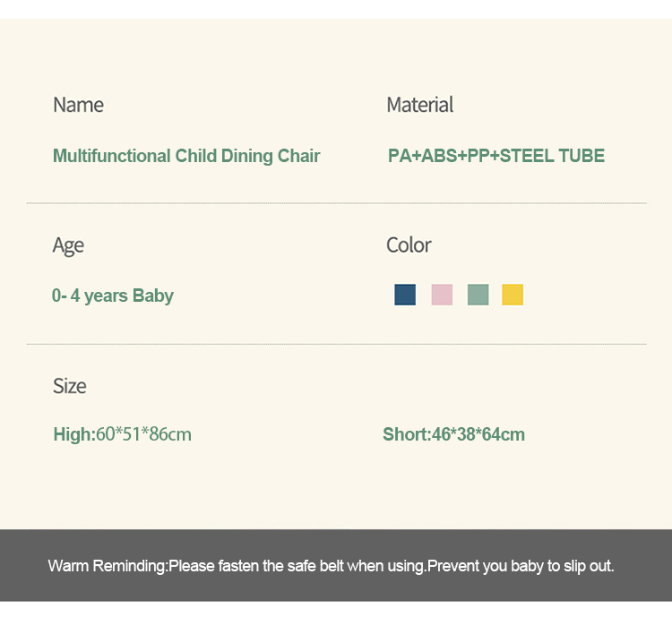672x617 pixels.
Task: Select the navy blue color swatch
Action: 405,295
